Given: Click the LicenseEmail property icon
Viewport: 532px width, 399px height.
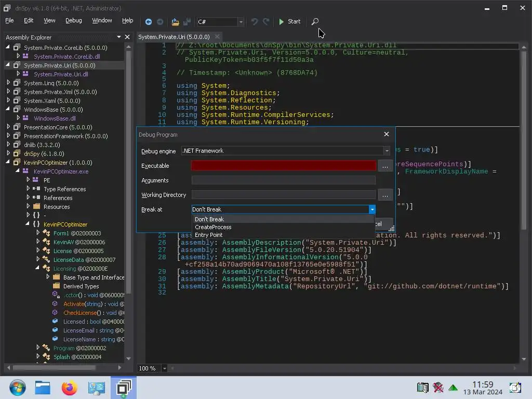Looking at the screenshot, I should [x=55, y=330].
